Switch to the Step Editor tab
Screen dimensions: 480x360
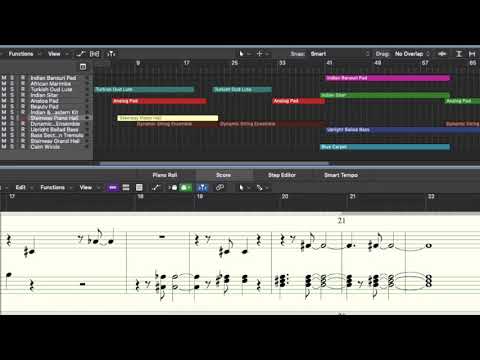[282, 175]
